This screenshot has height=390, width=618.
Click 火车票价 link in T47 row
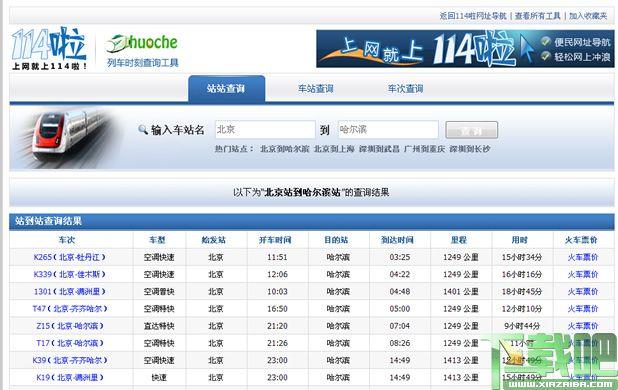tap(583, 308)
